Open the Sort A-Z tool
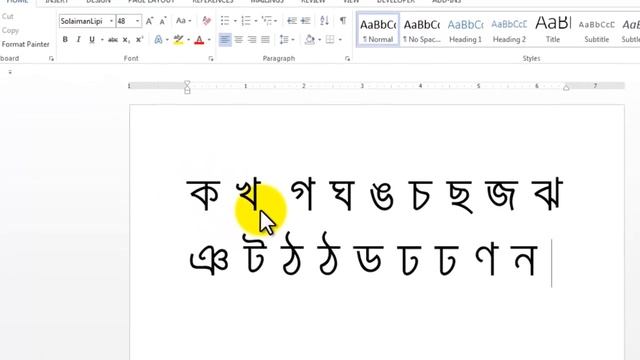Image resolution: width=640 pixels, height=360 pixels. 324,21
